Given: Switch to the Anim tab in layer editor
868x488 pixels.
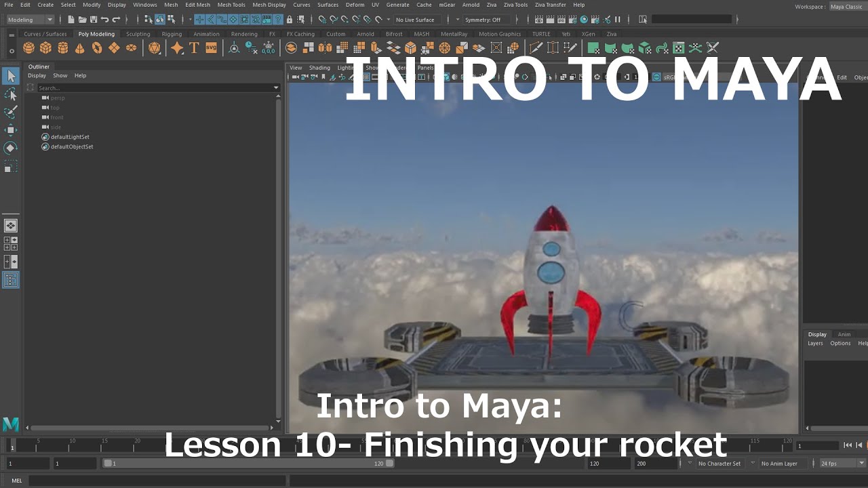Looking at the screenshot, I should [844, 334].
